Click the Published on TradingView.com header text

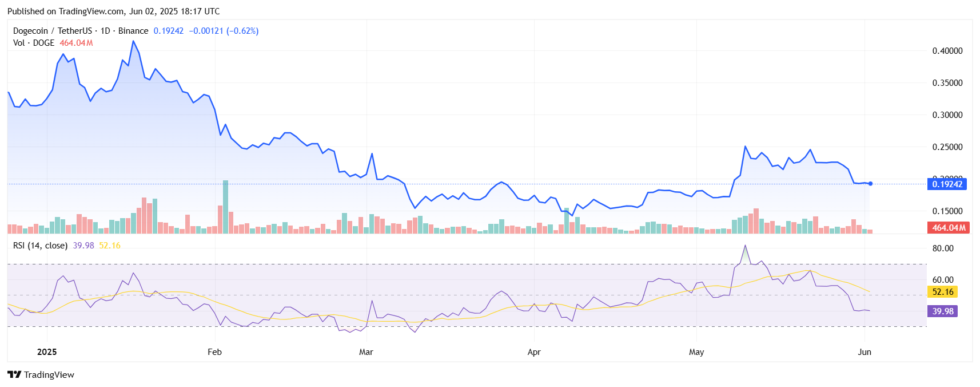113,11
